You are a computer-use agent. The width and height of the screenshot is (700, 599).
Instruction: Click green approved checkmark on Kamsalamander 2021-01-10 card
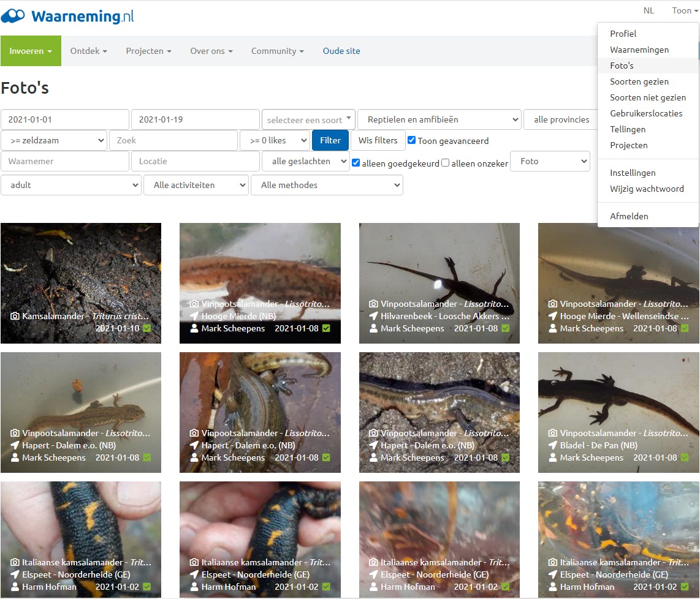pos(147,328)
